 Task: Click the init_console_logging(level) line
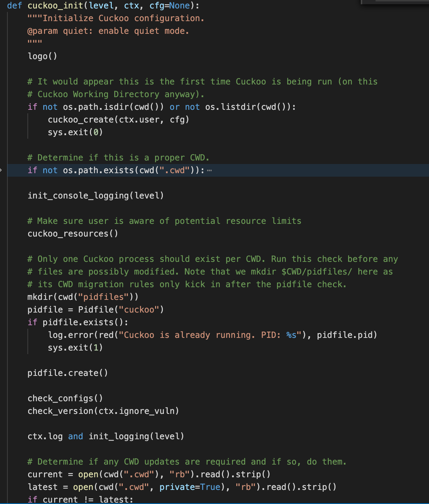[96, 196]
